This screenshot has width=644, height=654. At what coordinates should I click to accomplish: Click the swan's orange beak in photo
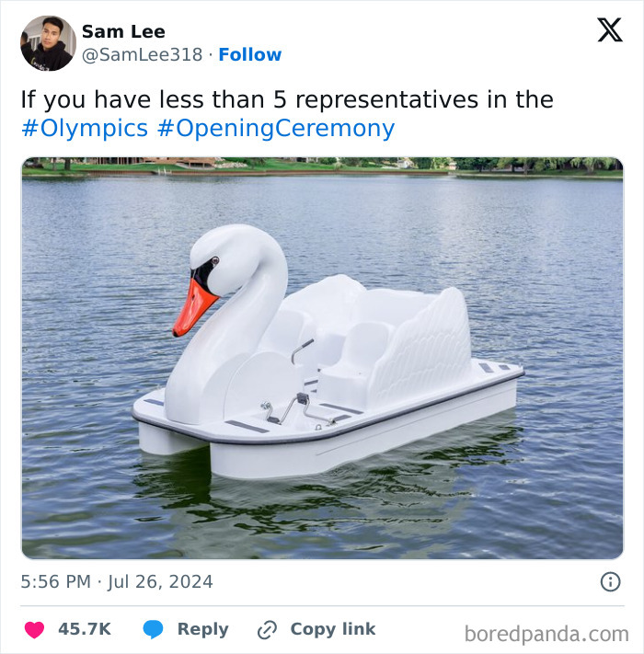(194, 308)
